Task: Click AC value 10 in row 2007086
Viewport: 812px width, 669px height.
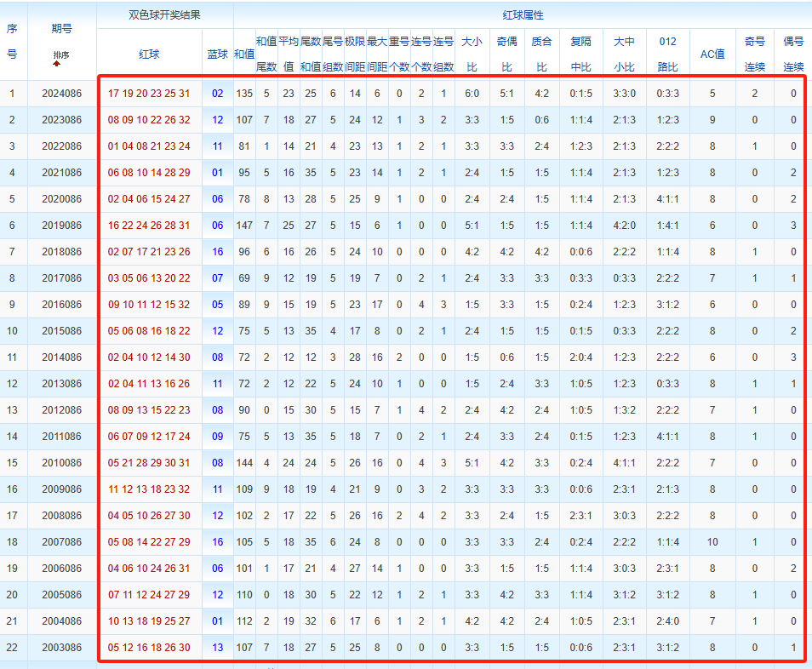Action: click(x=712, y=543)
